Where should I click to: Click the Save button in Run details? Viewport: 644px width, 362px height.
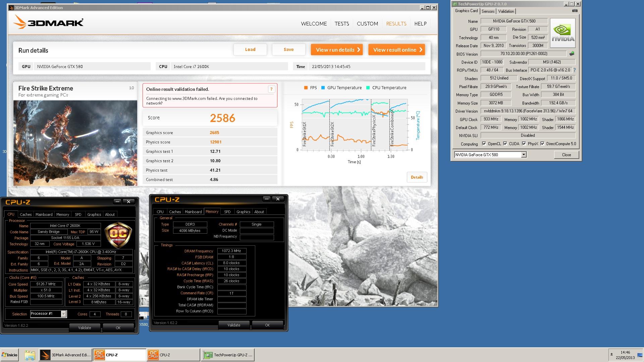pos(288,50)
